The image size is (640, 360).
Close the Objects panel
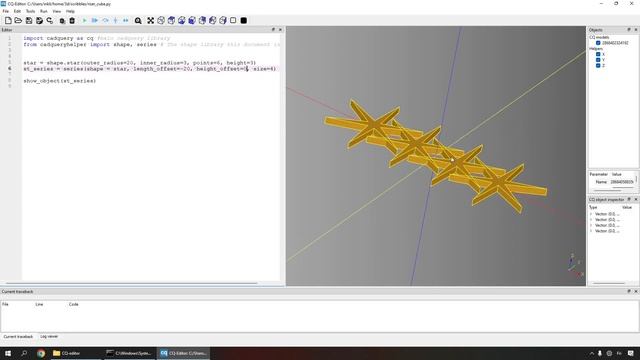(x=636, y=30)
